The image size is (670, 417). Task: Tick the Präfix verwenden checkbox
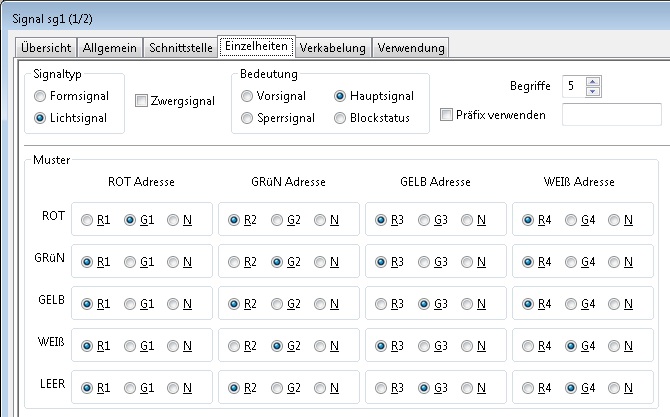(447, 115)
